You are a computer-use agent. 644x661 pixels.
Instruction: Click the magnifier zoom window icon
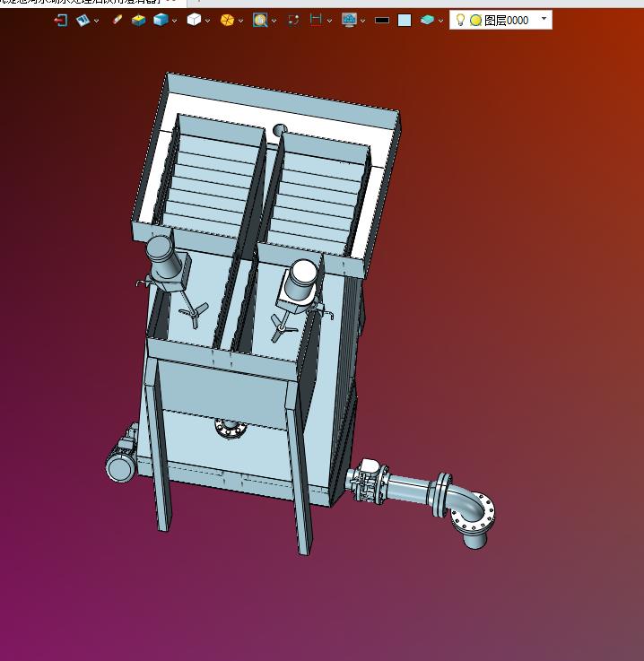pos(260,21)
